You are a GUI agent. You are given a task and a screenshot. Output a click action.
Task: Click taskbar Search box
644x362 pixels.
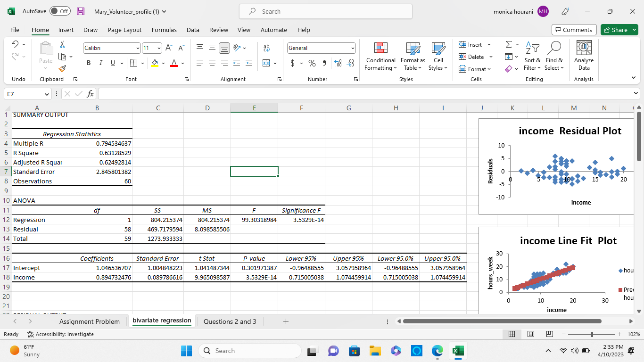click(x=250, y=351)
